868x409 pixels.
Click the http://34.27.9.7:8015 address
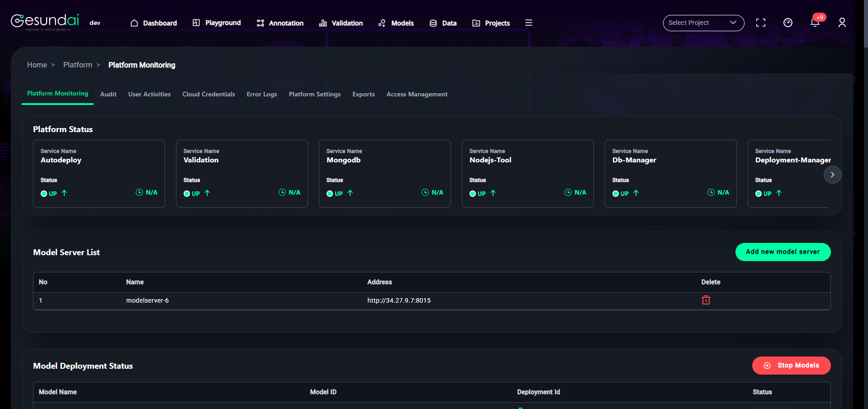click(x=399, y=300)
